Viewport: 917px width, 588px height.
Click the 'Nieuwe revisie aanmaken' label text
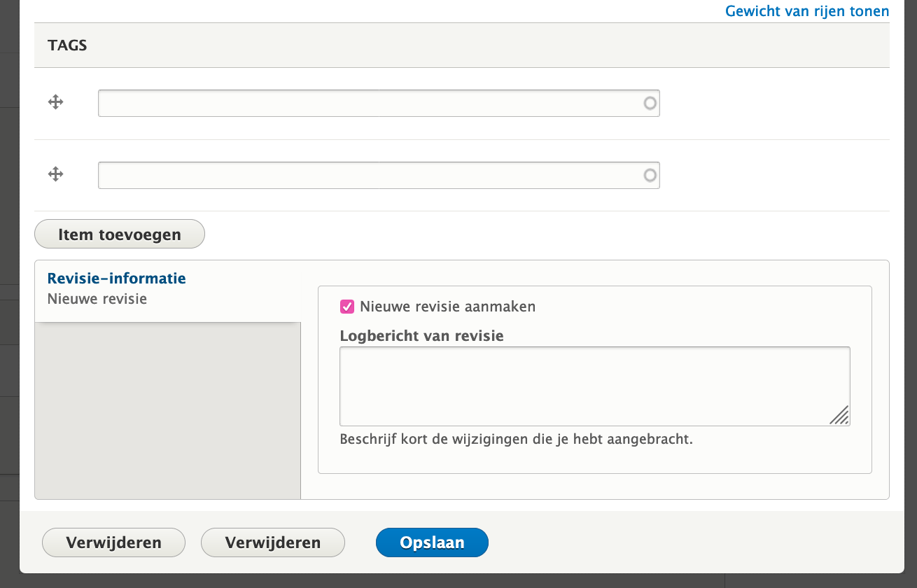[447, 307]
